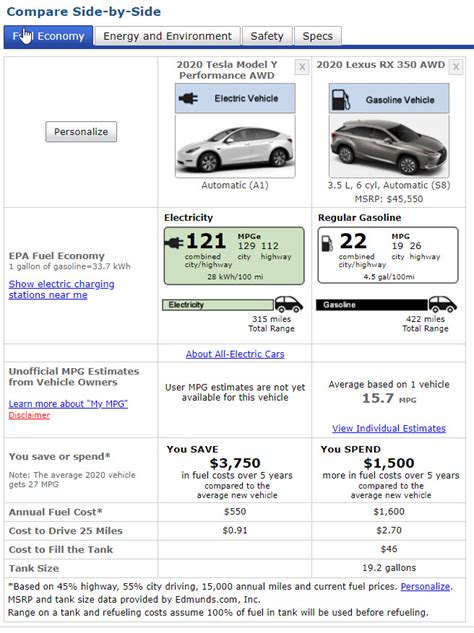Open the View Individual Estimates link
Viewport: 474px width, 633px height.
point(389,428)
